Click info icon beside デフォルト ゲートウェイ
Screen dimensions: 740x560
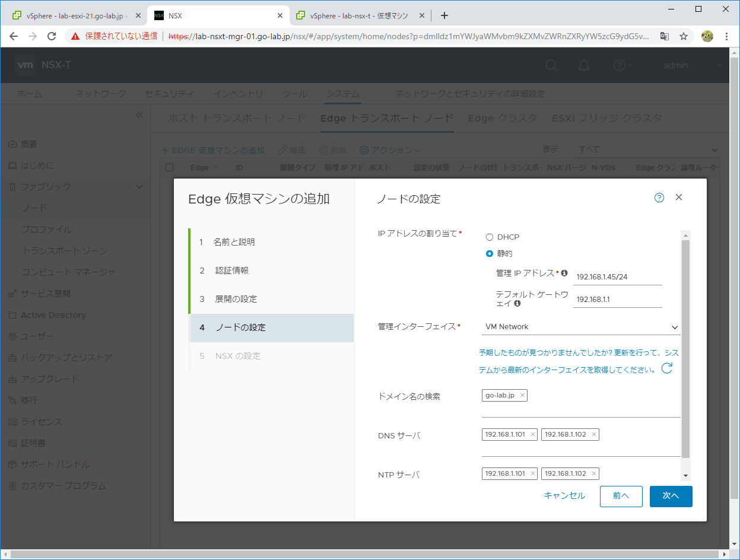[x=517, y=303]
